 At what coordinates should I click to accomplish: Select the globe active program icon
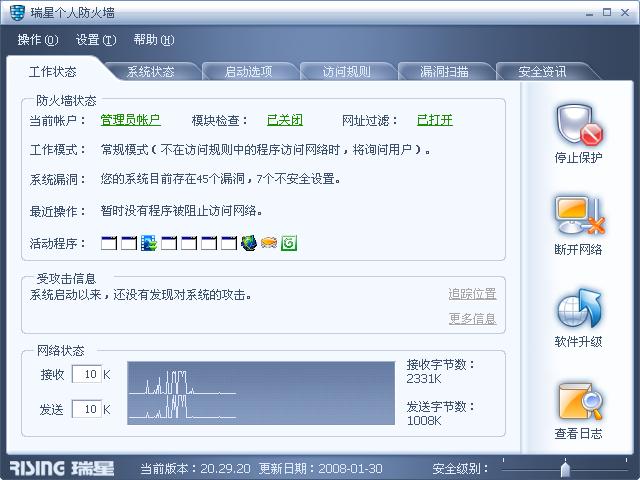[249, 243]
